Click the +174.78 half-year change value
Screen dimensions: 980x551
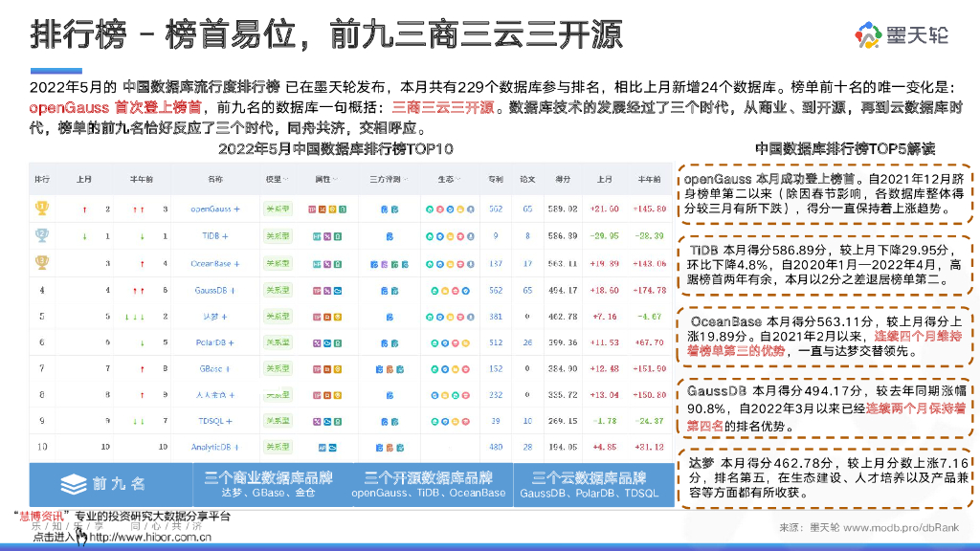tap(650, 291)
